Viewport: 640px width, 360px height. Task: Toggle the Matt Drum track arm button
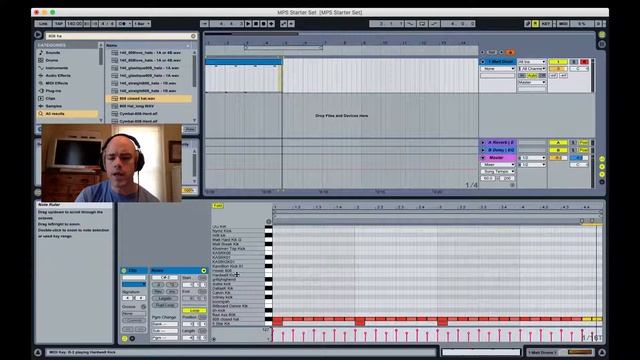click(x=584, y=62)
